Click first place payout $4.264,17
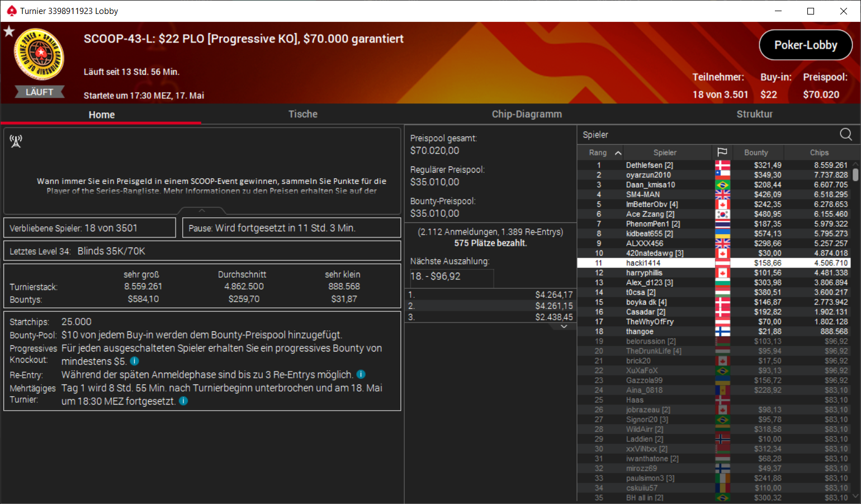This screenshot has height=504, width=861. click(x=553, y=294)
